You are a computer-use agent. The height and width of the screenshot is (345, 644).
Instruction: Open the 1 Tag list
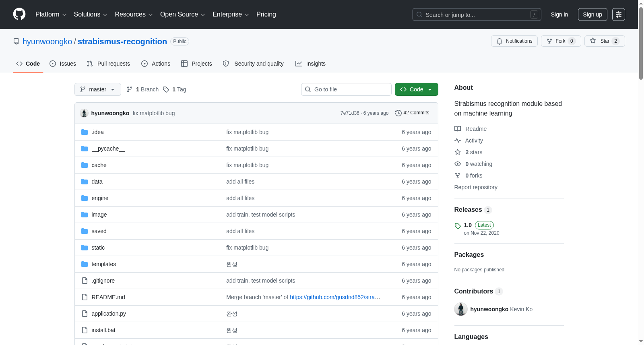point(175,89)
